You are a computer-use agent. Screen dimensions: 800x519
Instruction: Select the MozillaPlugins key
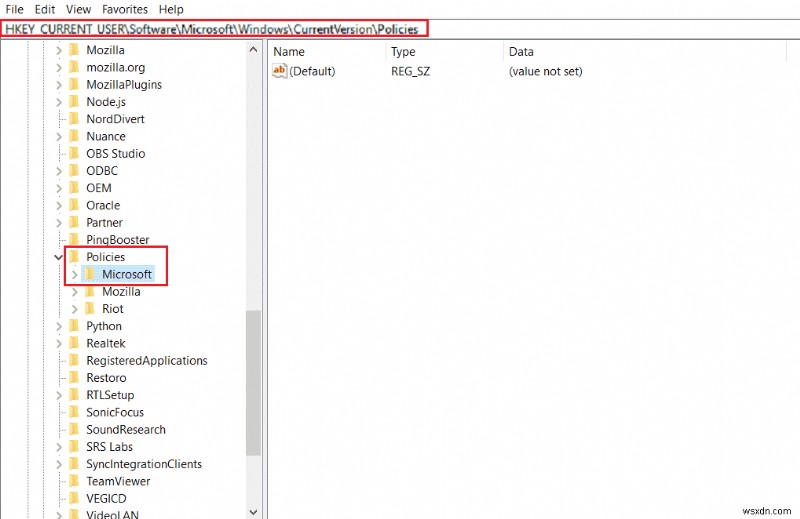click(x=124, y=85)
